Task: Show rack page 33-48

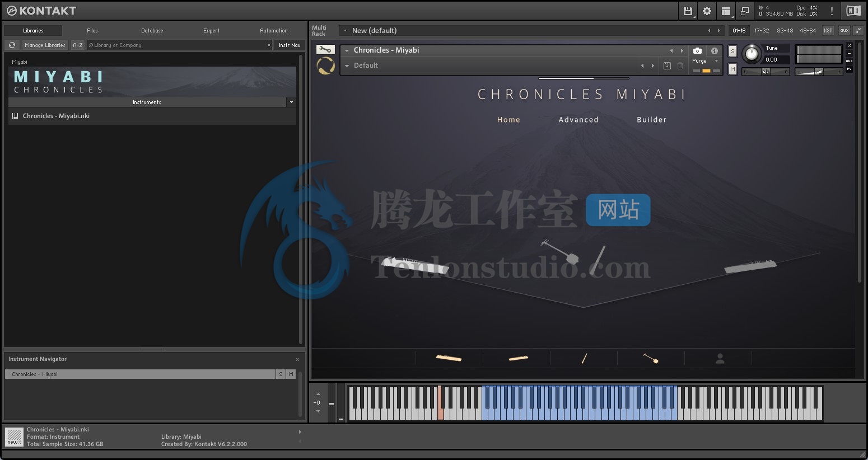Action: [785, 30]
